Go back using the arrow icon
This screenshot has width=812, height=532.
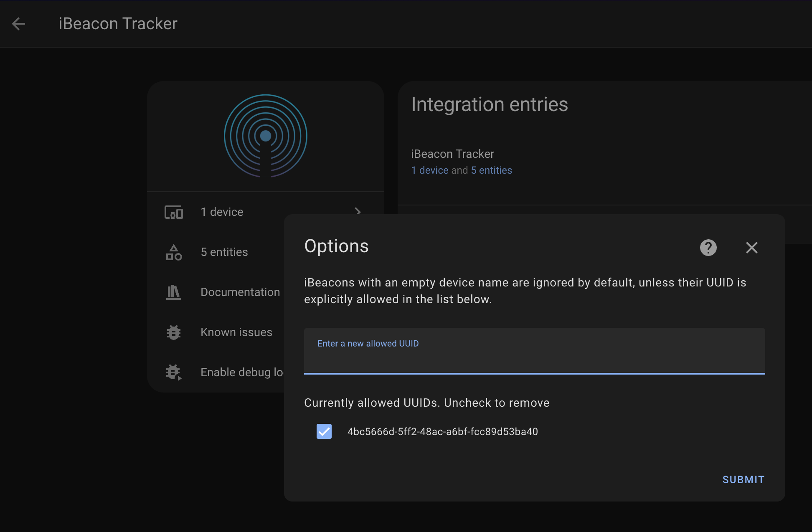pos(19,24)
